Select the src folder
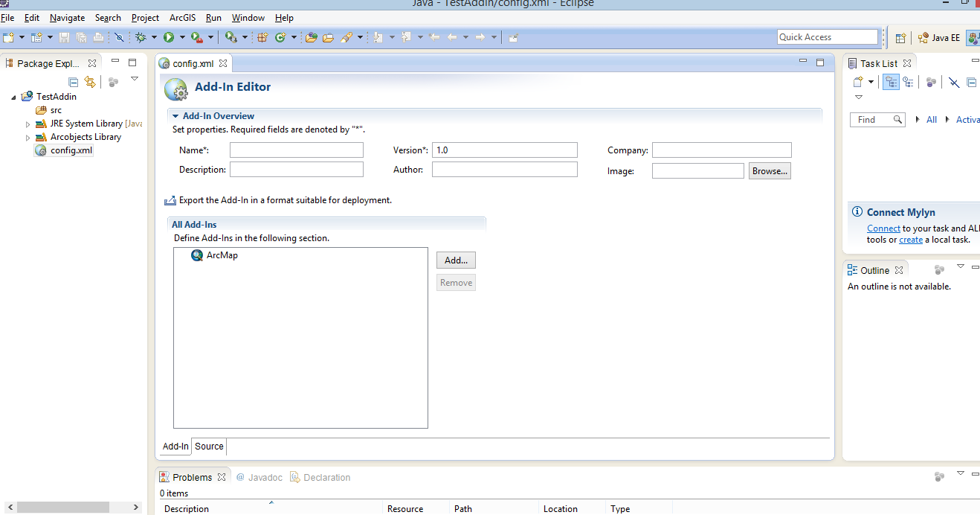The height and width of the screenshot is (515, 980). [49, 110]
